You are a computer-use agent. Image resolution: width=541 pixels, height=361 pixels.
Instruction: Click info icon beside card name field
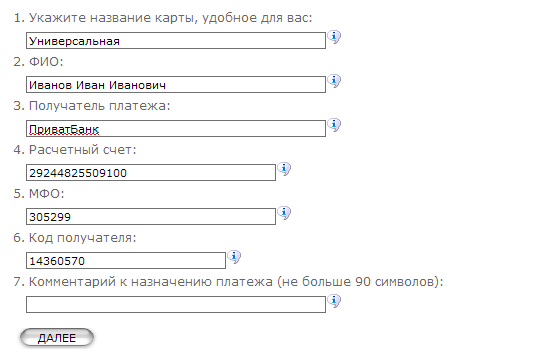point(334,37)
